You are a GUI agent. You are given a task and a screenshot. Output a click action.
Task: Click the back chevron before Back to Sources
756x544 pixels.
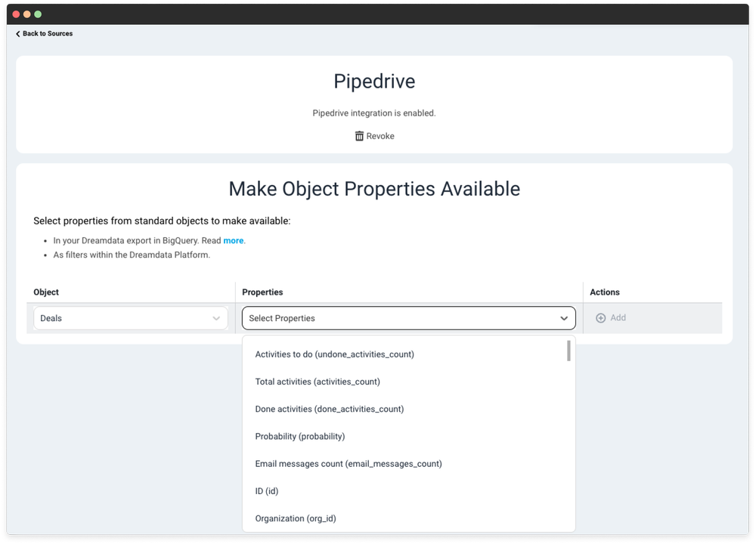coord(17,33)
